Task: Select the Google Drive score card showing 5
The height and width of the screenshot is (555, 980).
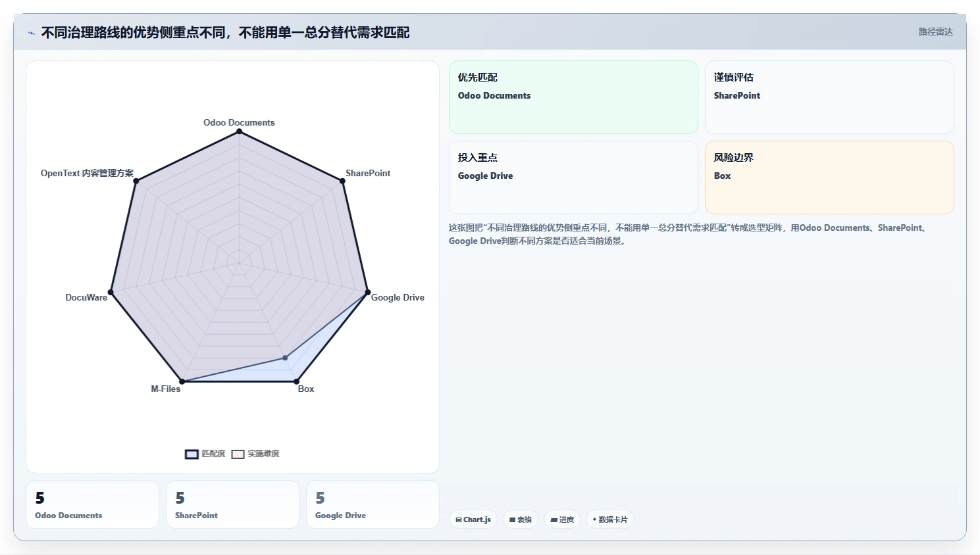Action: coord(373,504)
